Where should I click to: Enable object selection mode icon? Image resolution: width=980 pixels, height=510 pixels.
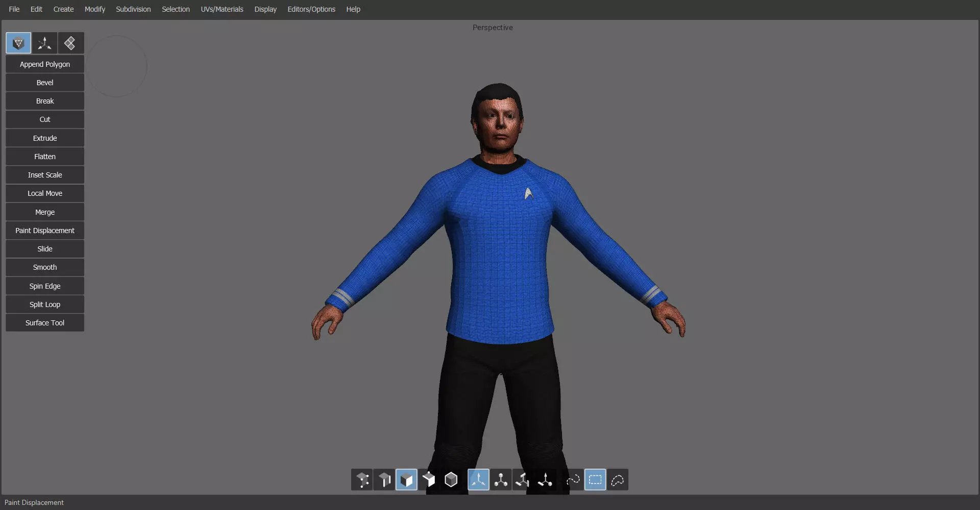[451, 480]
